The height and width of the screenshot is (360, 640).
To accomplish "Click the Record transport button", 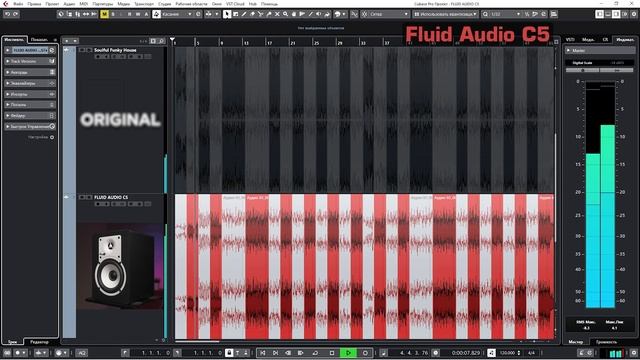I will (x=365, y=353).
